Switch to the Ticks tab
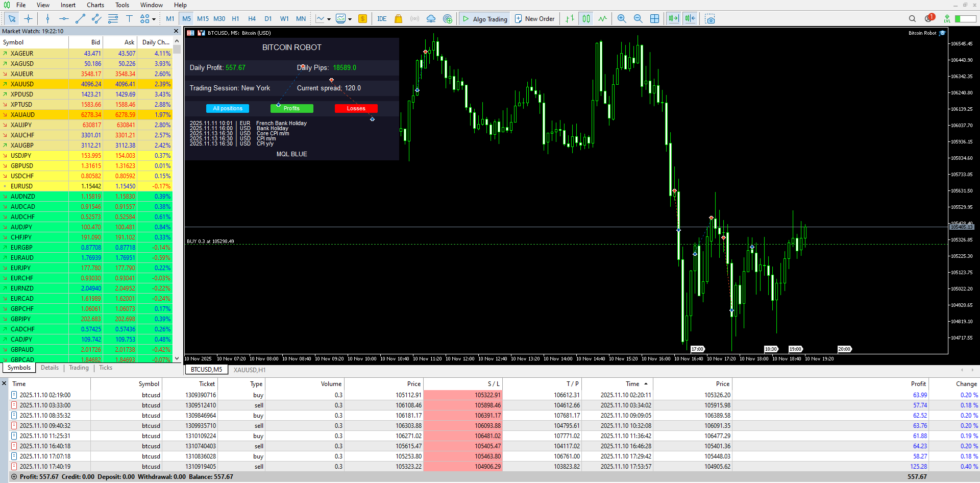Image resolution: width=980 pixels, height=483 pixels. [x=106, y=368]
